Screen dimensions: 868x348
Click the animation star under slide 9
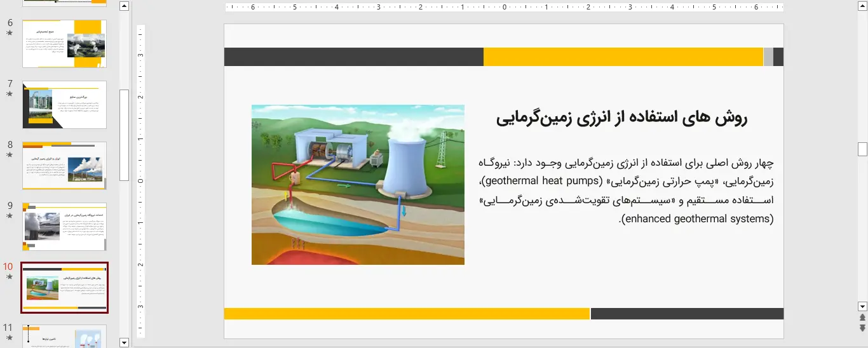coord(9,215)
